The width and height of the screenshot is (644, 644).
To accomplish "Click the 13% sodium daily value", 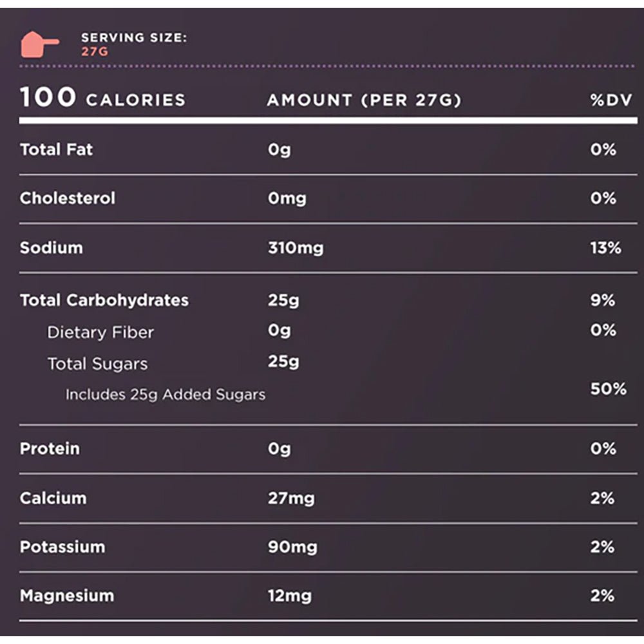I will click(605, 248).
